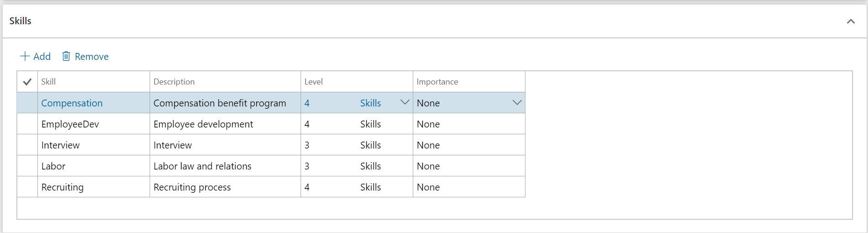
Task: Open the Level dropdown for Compensation
Action: pyautogui.click(x=404, y=103)
